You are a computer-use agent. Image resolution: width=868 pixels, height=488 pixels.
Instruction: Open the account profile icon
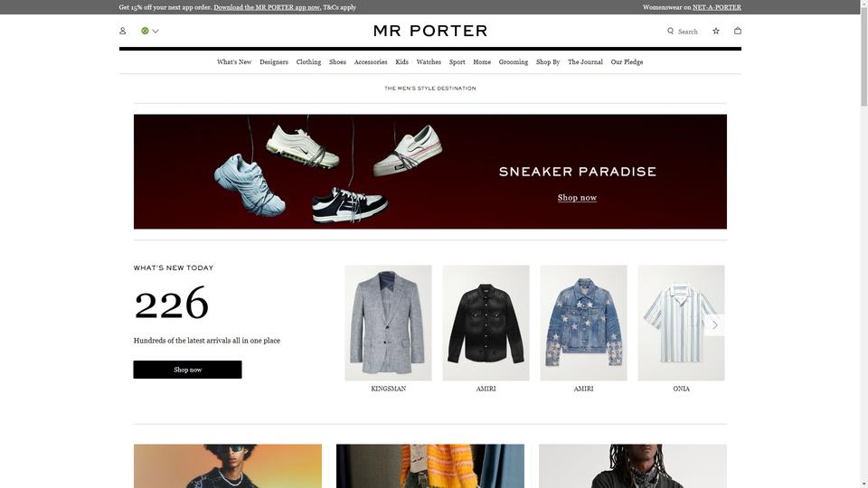122,31
